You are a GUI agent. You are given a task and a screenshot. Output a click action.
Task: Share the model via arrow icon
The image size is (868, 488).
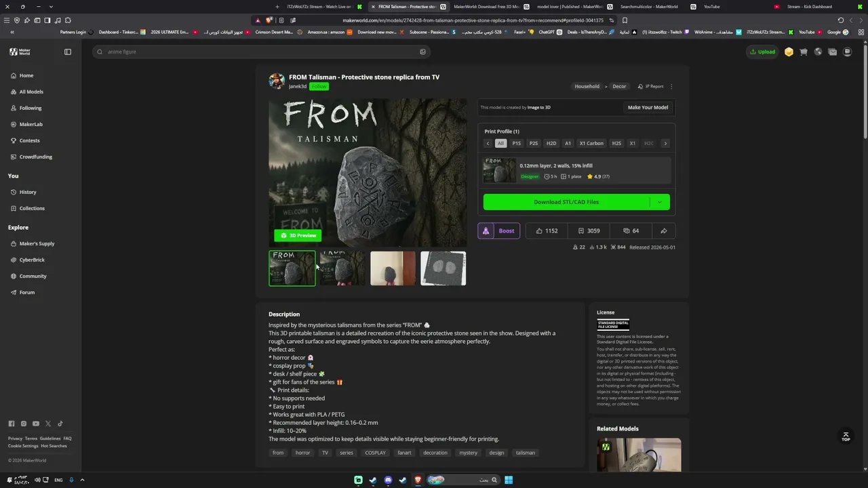point(664,230)
